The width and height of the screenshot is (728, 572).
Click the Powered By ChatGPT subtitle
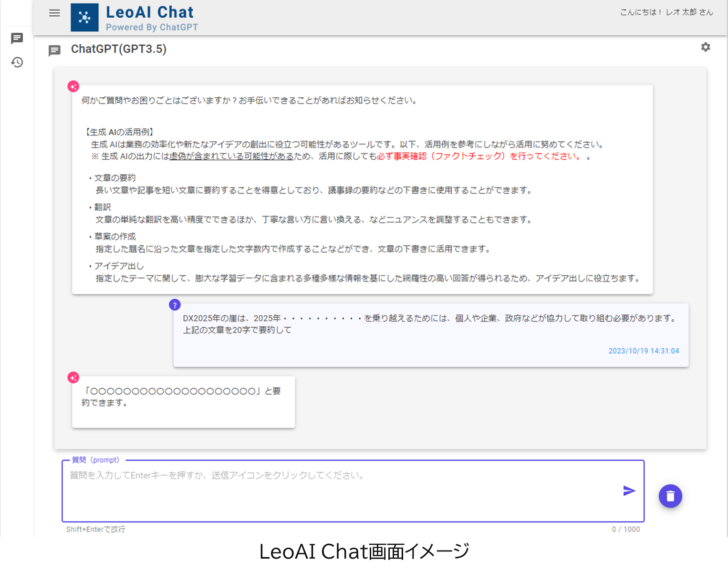tap(152, 27)
